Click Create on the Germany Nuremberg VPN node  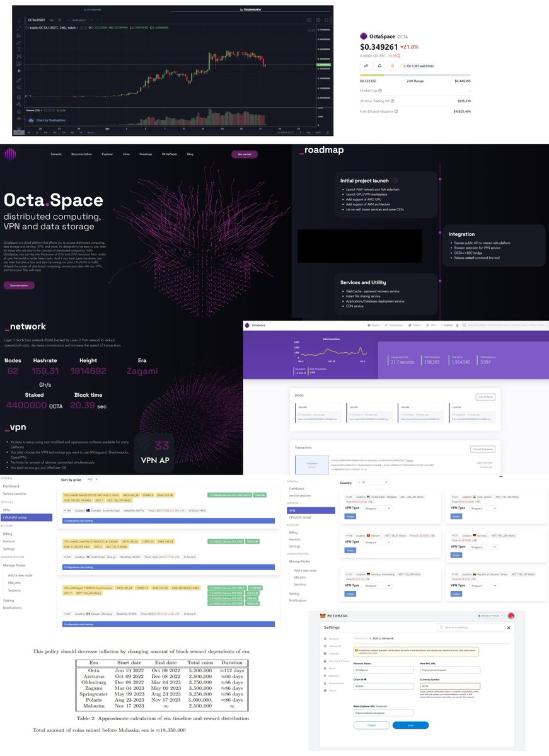point(350,593)
